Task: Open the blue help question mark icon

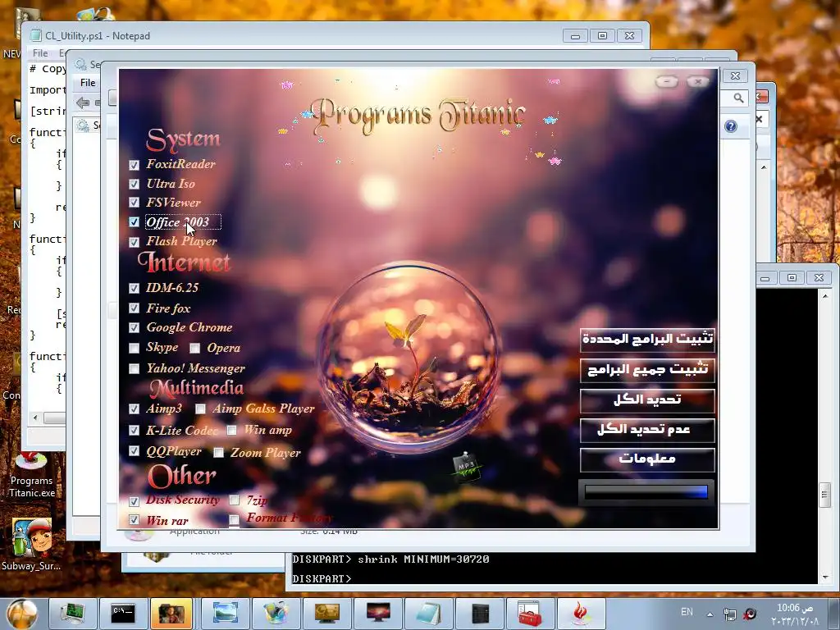Action: 731,126
